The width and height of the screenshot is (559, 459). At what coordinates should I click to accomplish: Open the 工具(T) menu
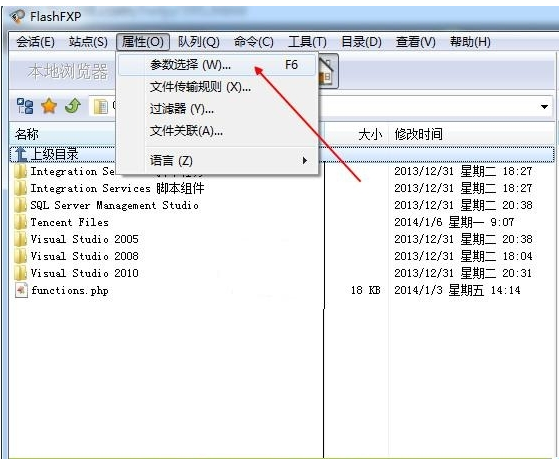click(307, 42)
